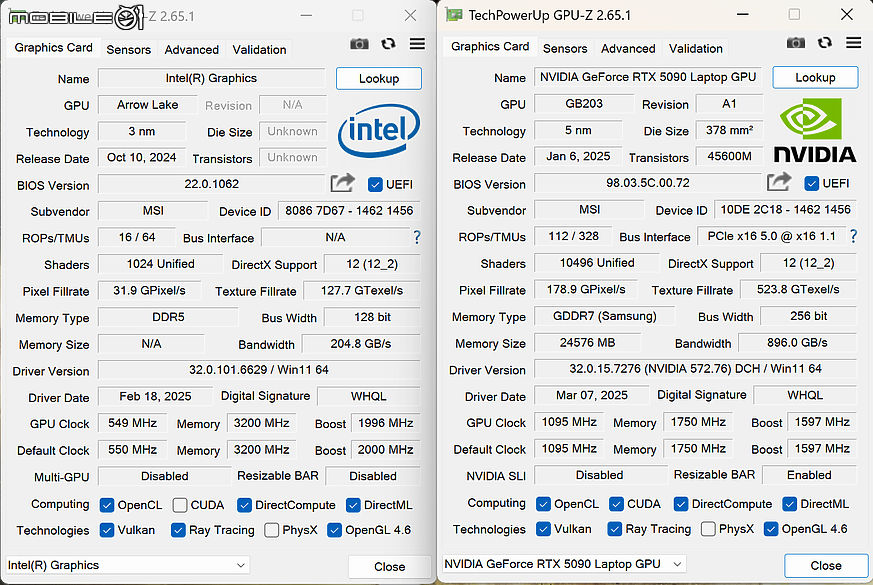Viewport: 873px width, 585px height.
Task: Toggle UEFI checkbox in the NVIDIA window
Action: (x=812, y=183)
